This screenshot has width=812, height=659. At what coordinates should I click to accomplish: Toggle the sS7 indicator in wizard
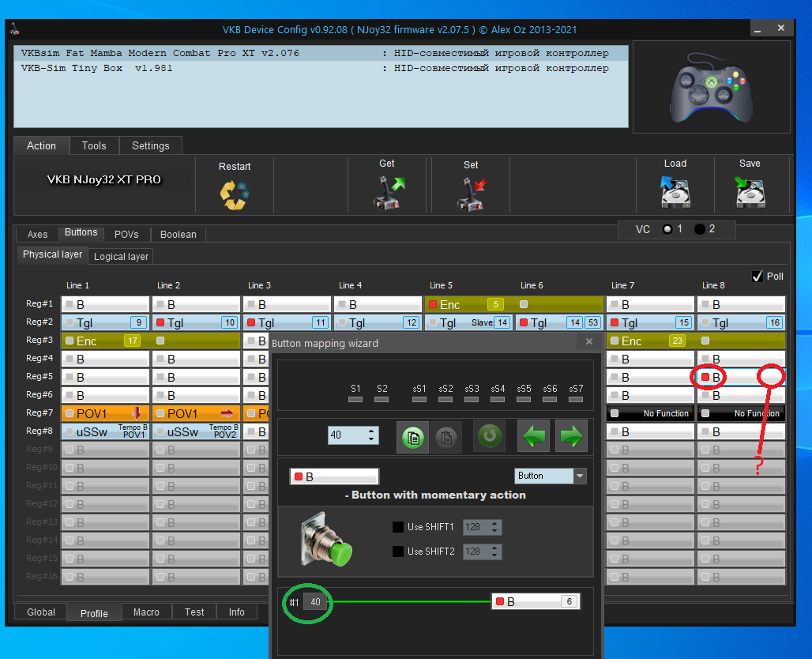(576, 400)
